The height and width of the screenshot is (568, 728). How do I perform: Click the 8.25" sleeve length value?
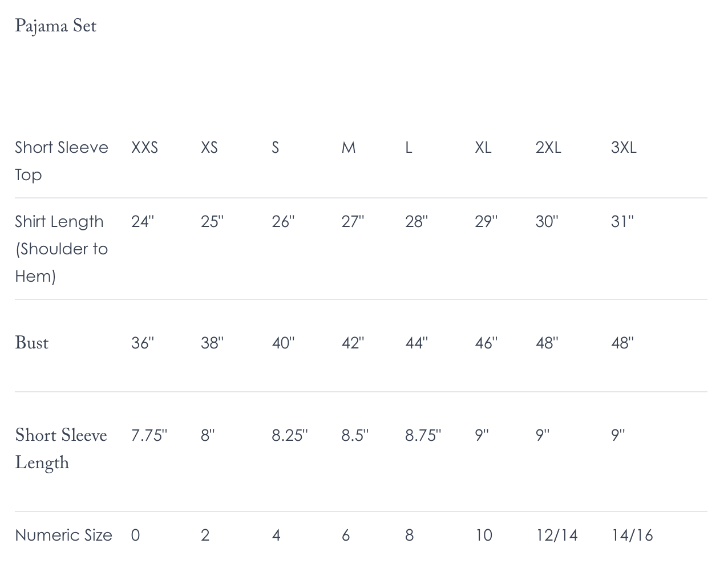click(x=290, y=435)
